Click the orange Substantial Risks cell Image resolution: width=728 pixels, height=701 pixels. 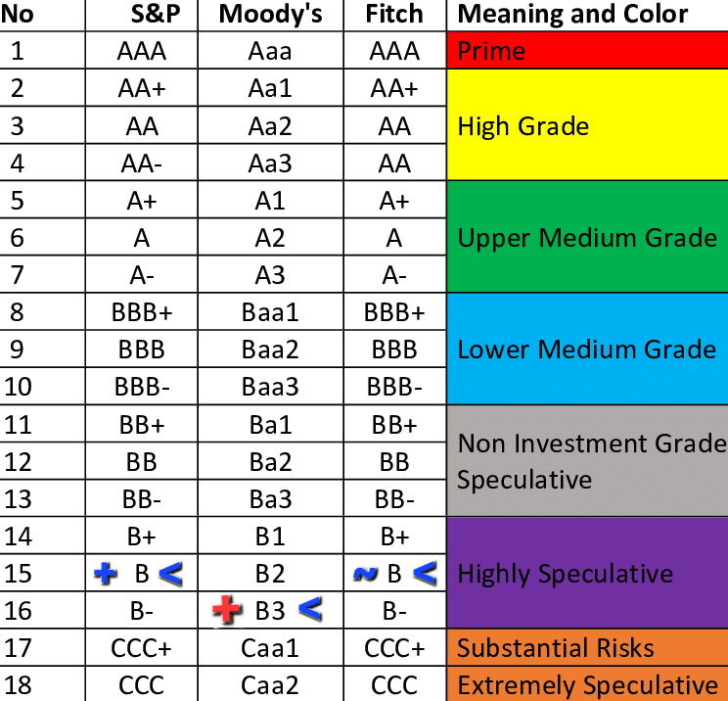[x=587, y=648]
